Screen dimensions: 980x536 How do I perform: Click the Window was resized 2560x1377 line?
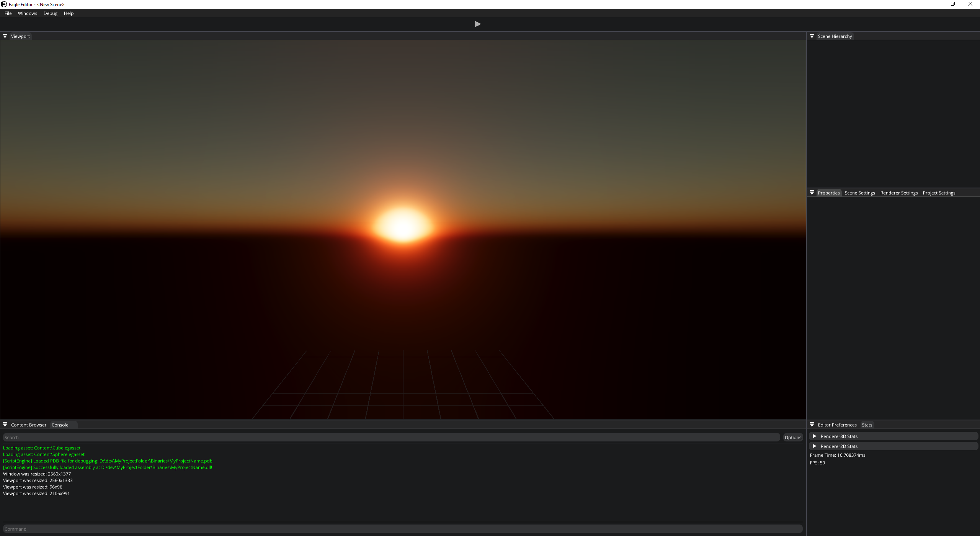pos(37,474)
